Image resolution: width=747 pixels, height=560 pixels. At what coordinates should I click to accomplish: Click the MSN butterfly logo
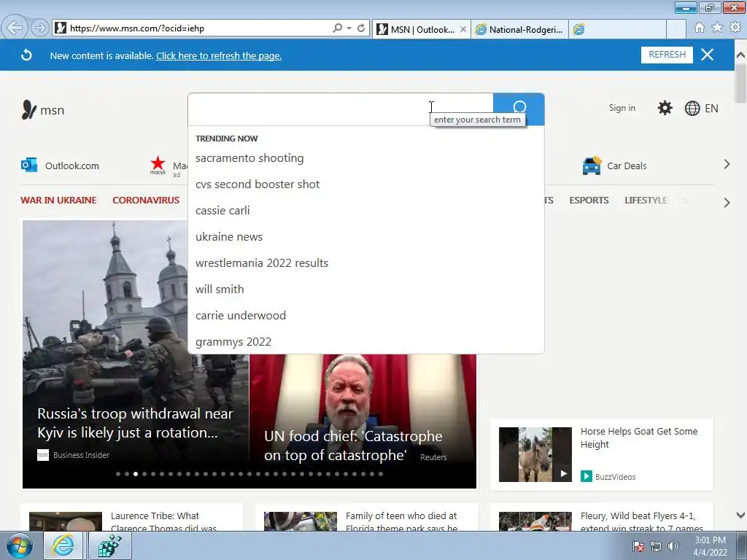point(29,109)
